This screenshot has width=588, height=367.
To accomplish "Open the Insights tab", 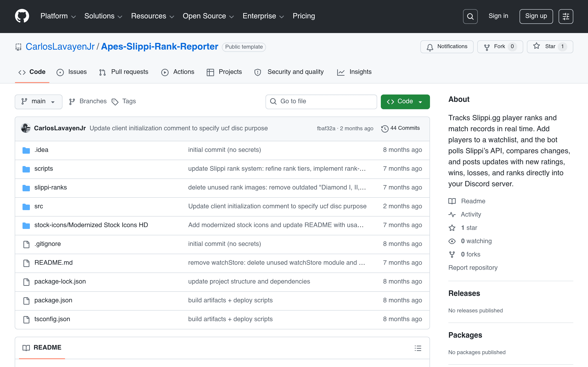I will [x=354, y=72].
